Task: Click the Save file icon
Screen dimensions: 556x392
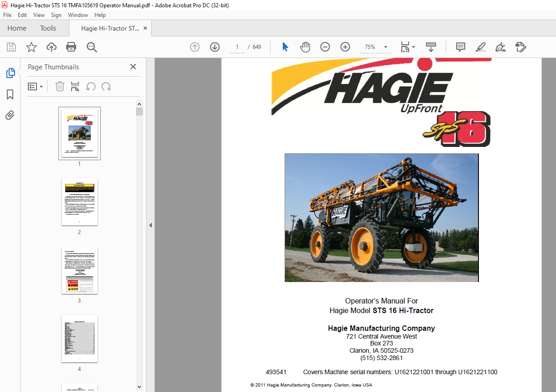Action: [x=11, y=47]
